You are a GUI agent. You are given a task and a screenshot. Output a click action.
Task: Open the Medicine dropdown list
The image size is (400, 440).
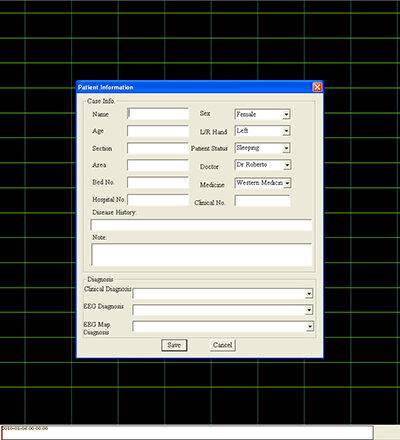click(x=287, y=183)
